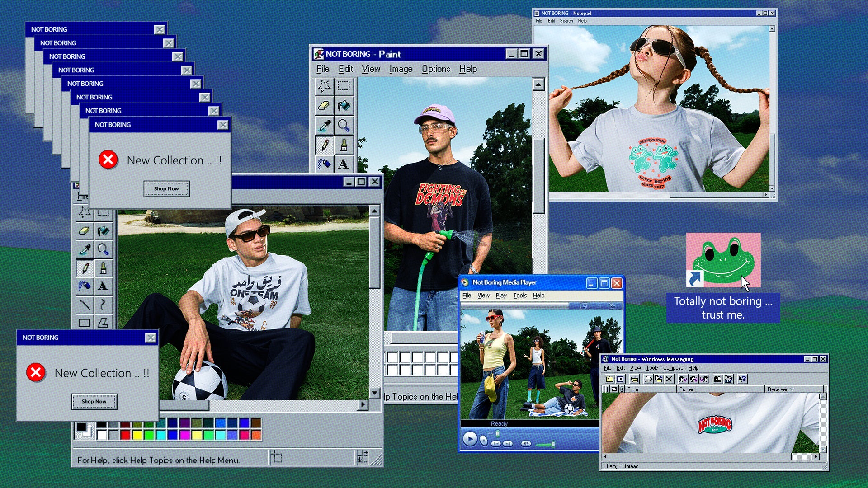The height and width of the screenshot is (488, 868).
Task: Click the Subject column header in Messaging
Action: 688,389
